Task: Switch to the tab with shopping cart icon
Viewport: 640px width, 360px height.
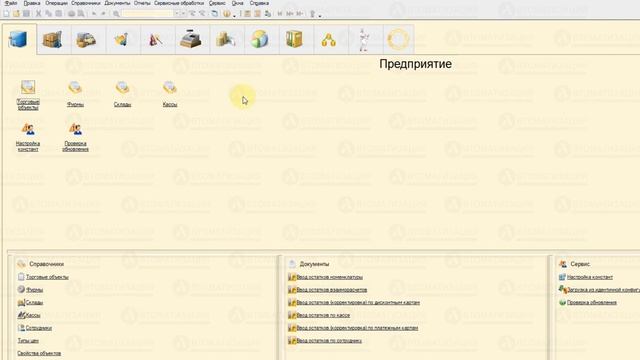Action: (x=122, y=40)
